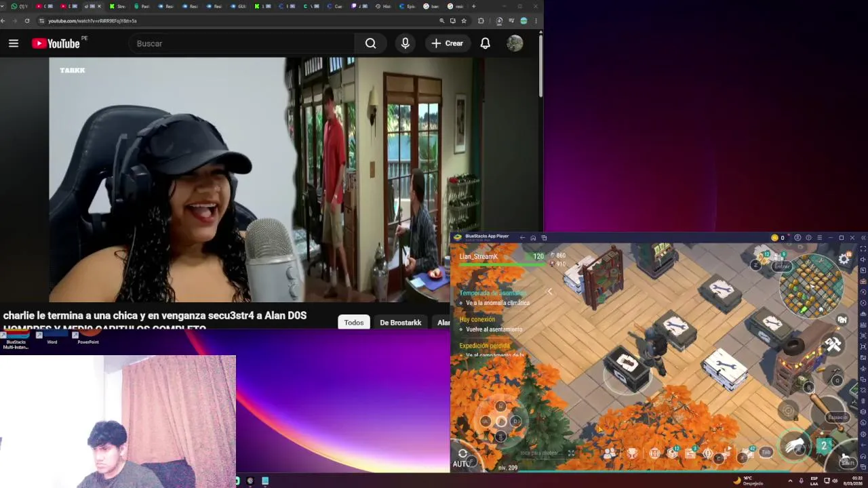
Task: Tap the hand interact action button
Action: [x=795, y=446]
